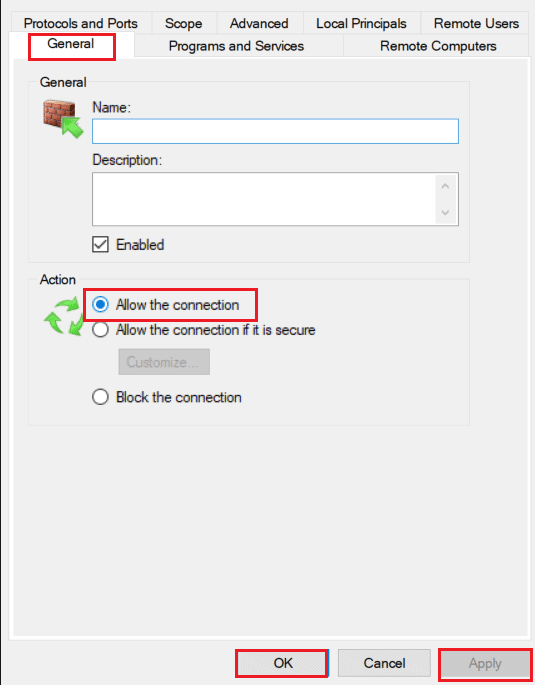535x685 pixels.
Task: Click into the Name text field
Action: tap(275, 131)
